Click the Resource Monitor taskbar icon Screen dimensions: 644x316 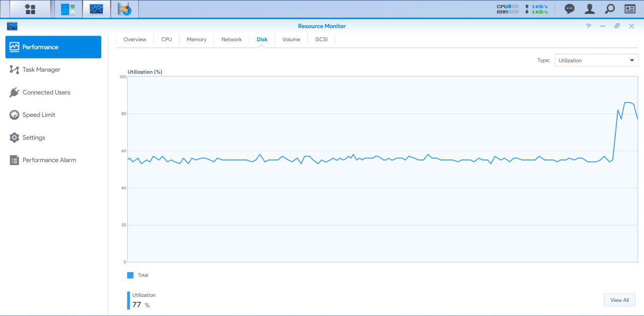tap(97, 9)
